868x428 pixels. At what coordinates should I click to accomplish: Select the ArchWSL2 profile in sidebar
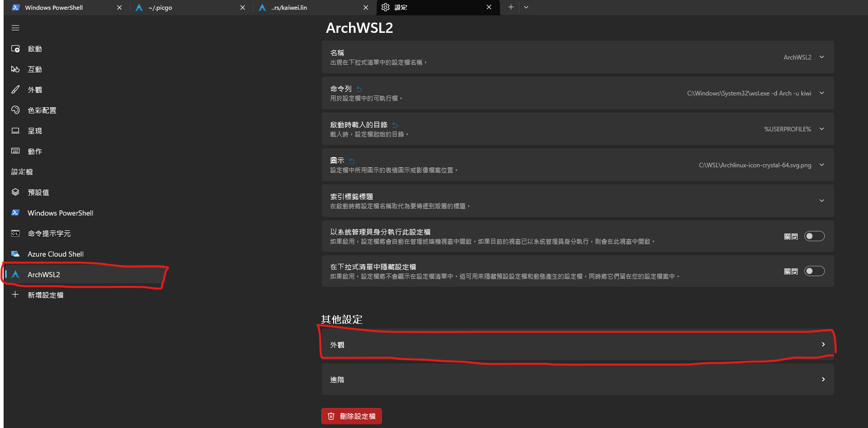coord(85,275)
